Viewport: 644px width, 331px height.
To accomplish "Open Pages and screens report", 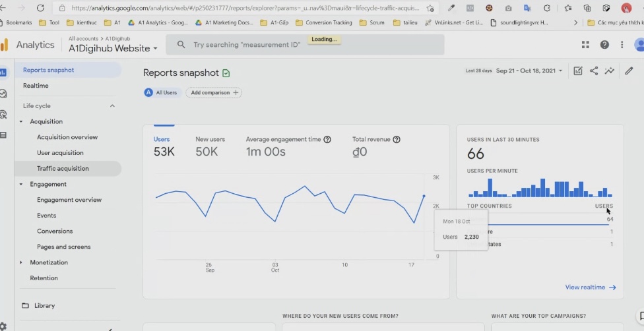I will [63, 247].
